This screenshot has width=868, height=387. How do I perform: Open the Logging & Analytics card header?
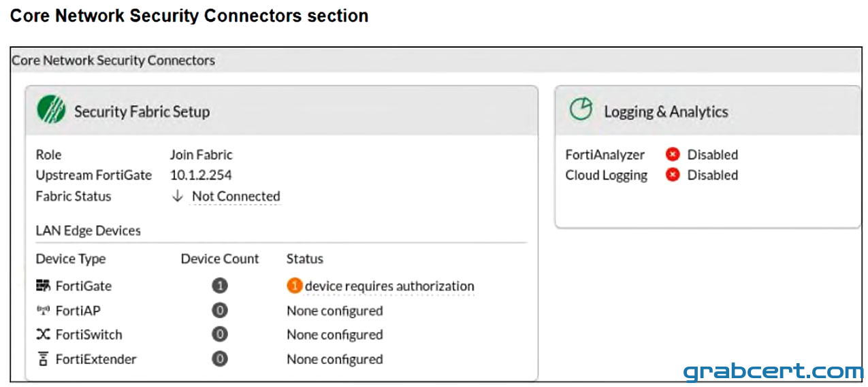pyautogui.click(x=707, y=110)
